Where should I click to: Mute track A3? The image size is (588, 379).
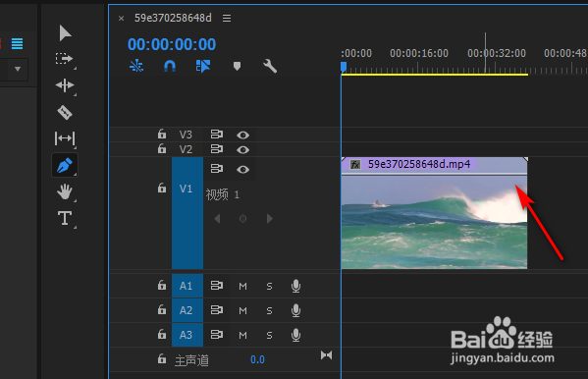[243, 335]
